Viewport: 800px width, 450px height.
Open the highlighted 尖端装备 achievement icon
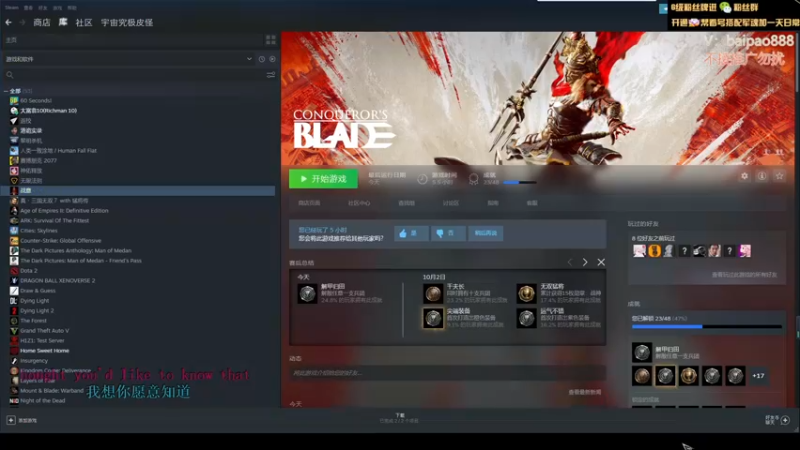coord(433,318)
